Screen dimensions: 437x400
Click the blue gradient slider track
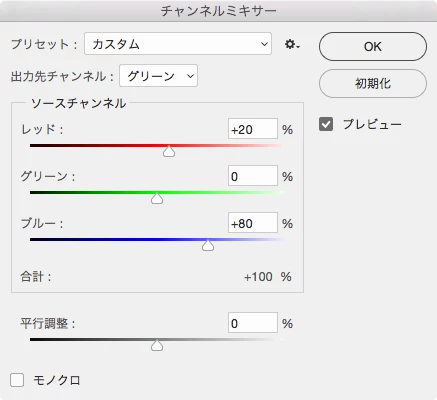pyautogui.click(x=157, y=239)
